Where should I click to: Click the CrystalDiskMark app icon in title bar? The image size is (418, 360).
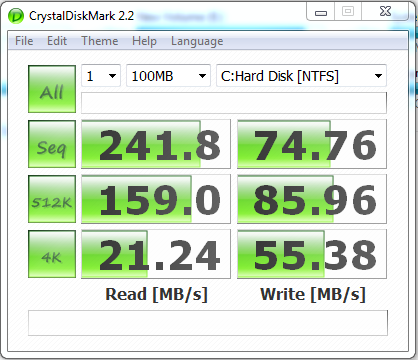tap(16, 16)
